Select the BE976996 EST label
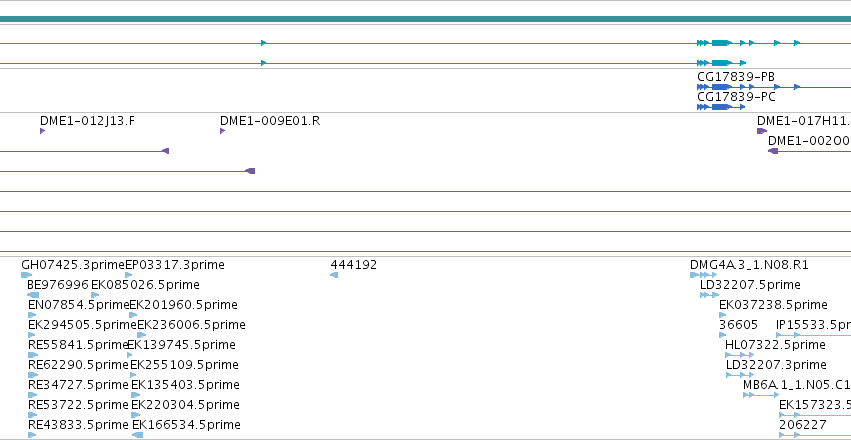851x440 pixels. tap(58, 285)
